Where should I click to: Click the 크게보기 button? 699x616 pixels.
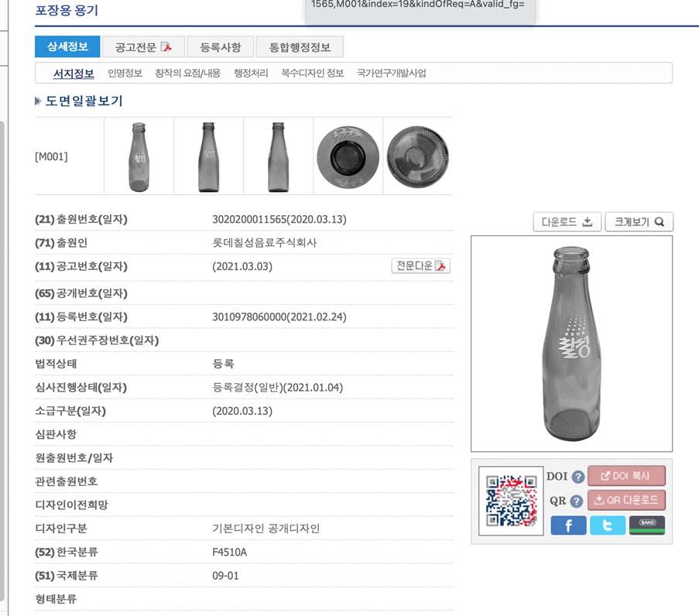pos(639,222)
